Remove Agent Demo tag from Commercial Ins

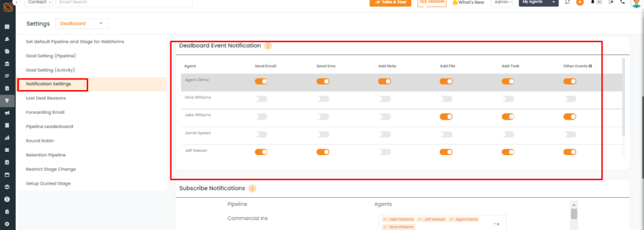pyautogui.click(x=452, y=219)
